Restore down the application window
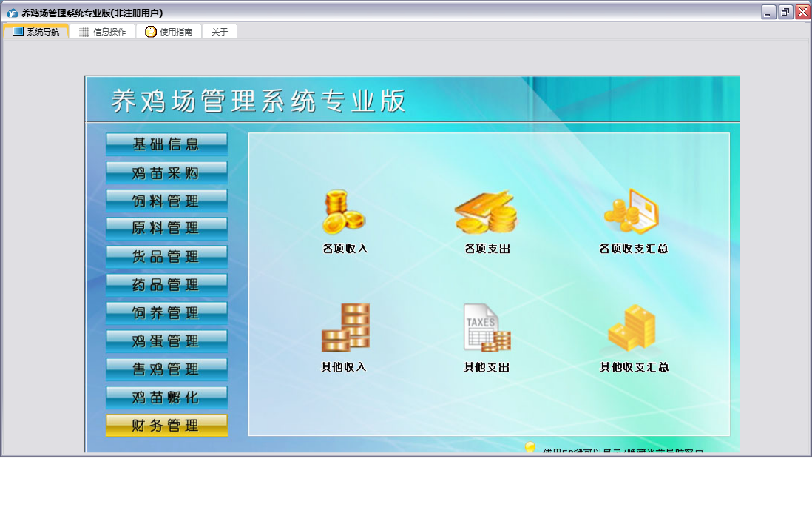Image resolution: width=812 pixels, height=530 pixels. pyautogui.click(x=785, y=13)
